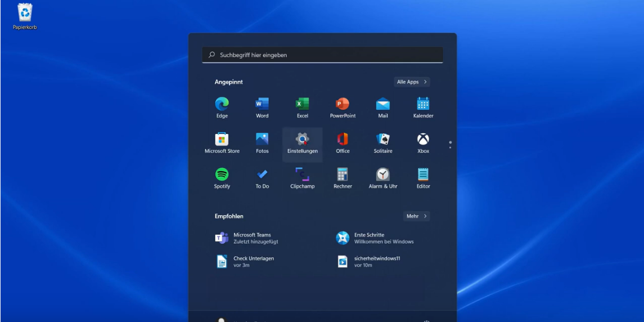The height and width of the screenshot is (322, 644).
Task: Open the Fotos app
Action: (x=262, y=143)
